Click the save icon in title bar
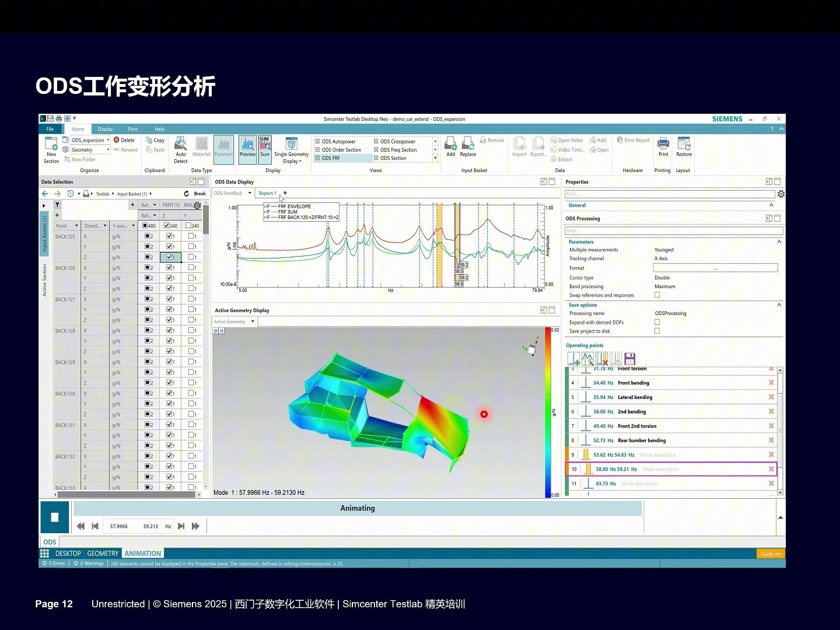Screen dimensions: 840x630 click(51, 119)
